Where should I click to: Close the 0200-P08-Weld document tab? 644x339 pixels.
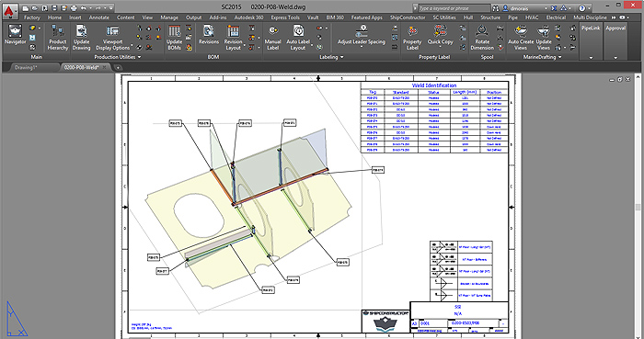click(x=105, y=67)
